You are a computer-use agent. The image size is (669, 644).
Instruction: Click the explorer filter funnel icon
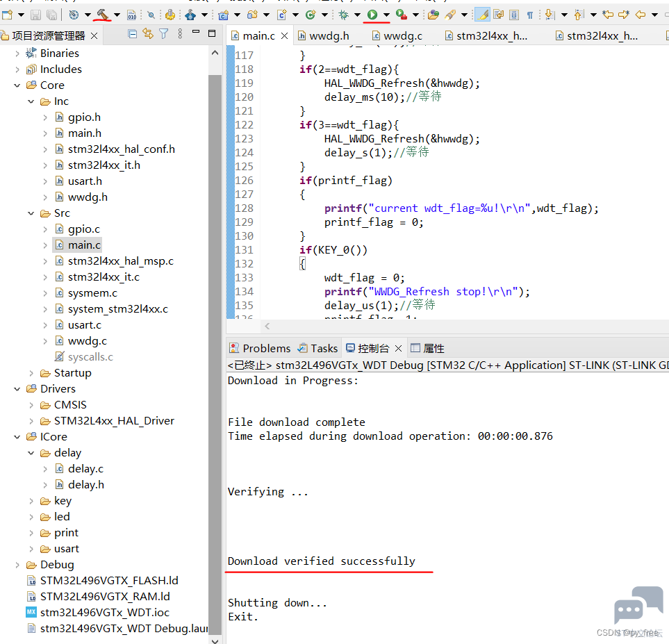[x=164, y=34]
